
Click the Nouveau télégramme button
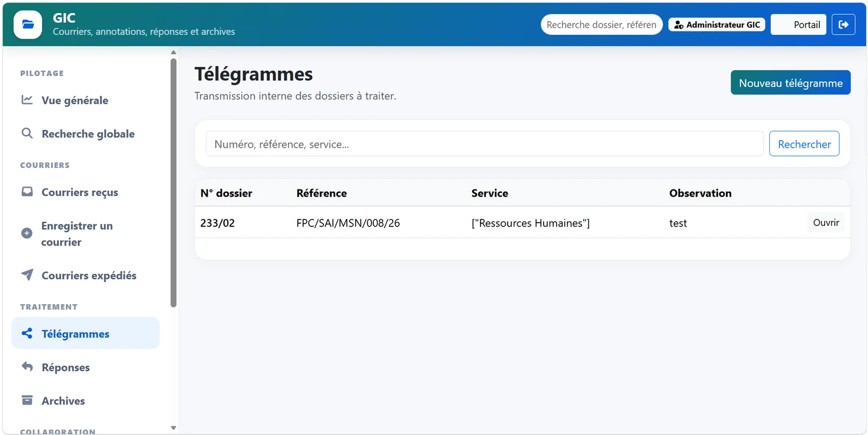click(x=790, y=83)
